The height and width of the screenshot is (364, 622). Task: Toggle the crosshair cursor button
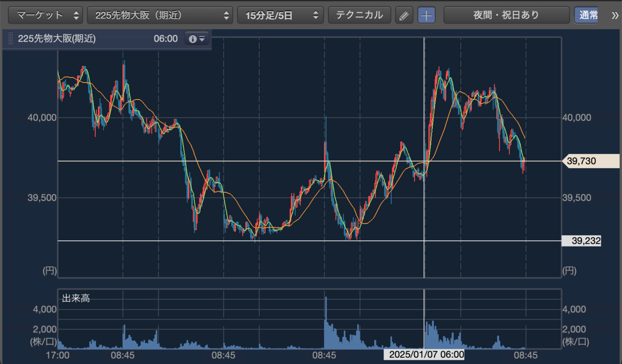(427, 15)
